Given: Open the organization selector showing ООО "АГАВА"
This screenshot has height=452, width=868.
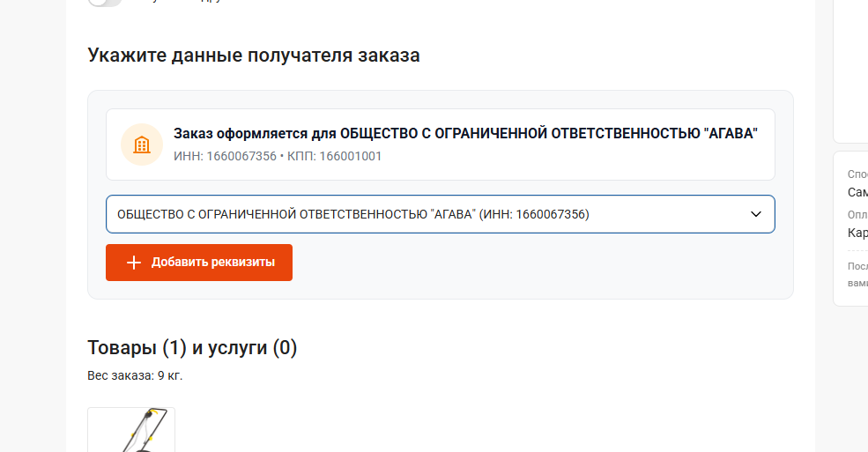Looking at the screenshot, I should point(423,214).
